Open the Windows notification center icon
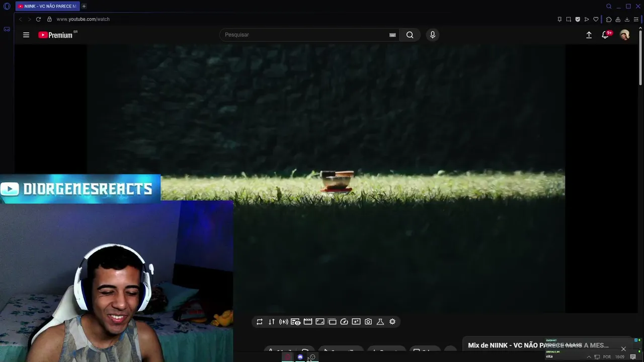644x362 pixels. 633,357
